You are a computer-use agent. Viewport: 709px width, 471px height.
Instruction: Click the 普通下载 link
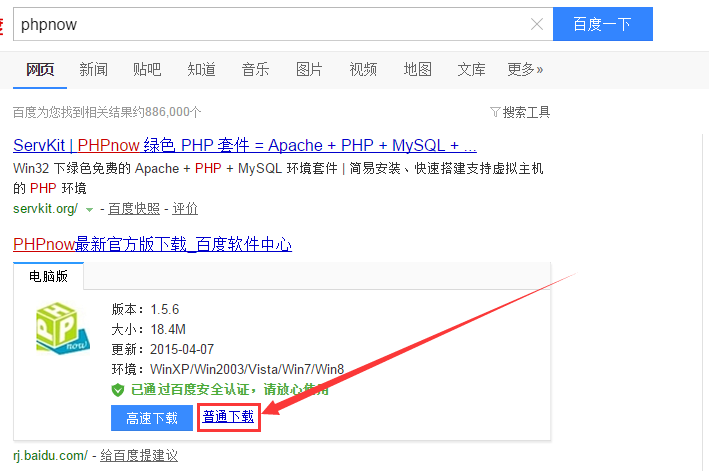pos(228,417)
